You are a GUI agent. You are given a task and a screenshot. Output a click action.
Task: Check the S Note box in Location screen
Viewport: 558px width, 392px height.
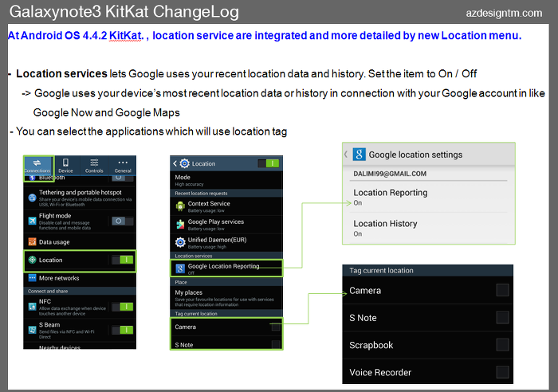coord(276,344)
